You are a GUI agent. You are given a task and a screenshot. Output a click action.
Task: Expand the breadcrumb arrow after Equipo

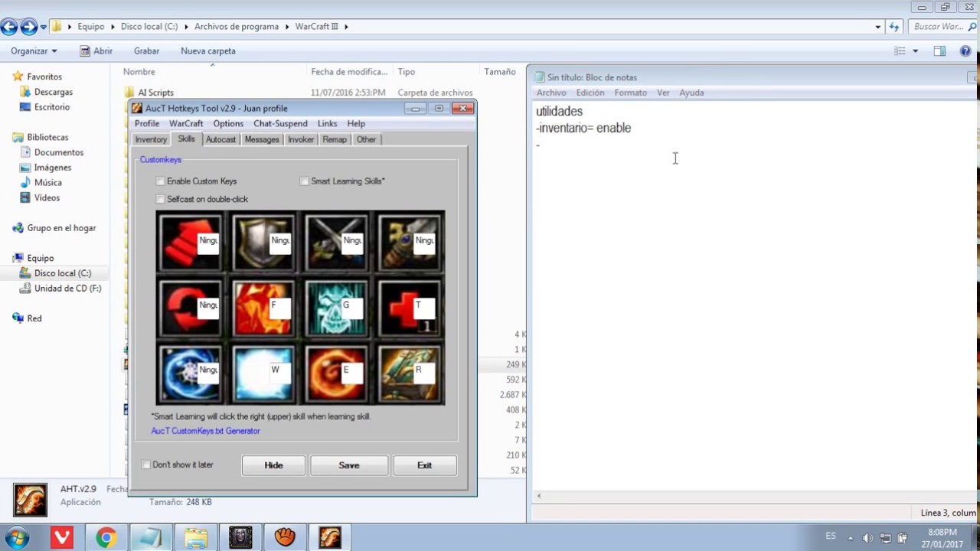pos(112,27)
